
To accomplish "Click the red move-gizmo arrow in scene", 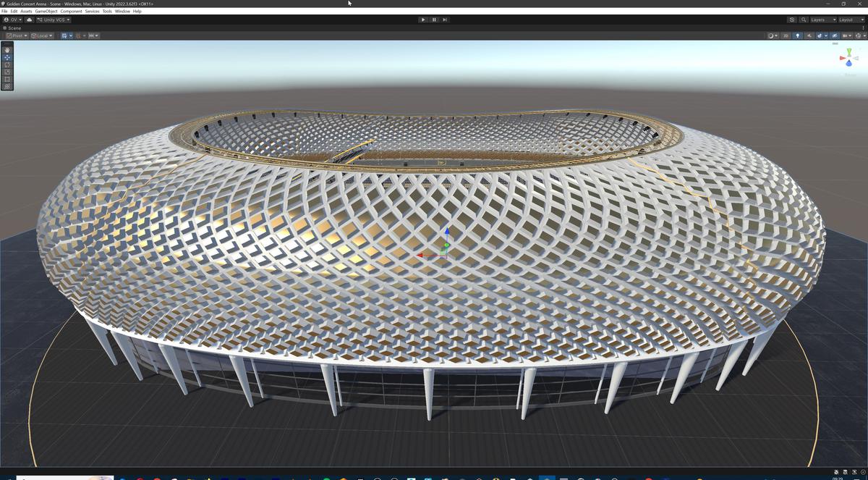I will pyautogui.click(x=421, y=255).
